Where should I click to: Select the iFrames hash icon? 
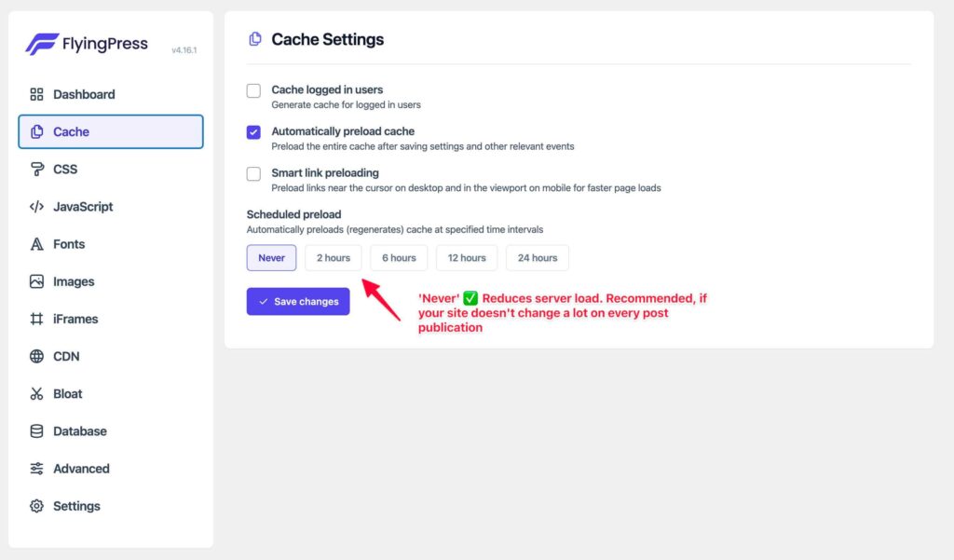[x=37, y=319]
